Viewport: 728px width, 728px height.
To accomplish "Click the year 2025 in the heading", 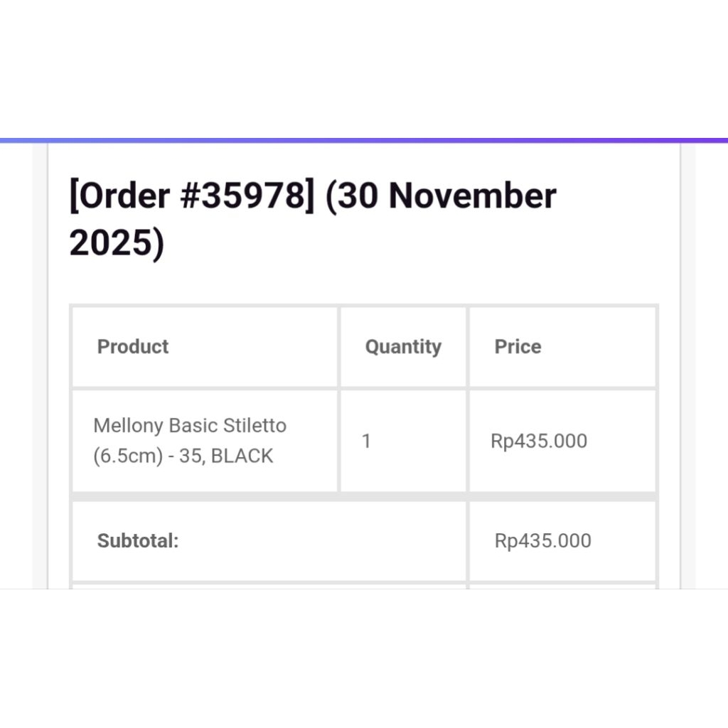I will point(116,242).
